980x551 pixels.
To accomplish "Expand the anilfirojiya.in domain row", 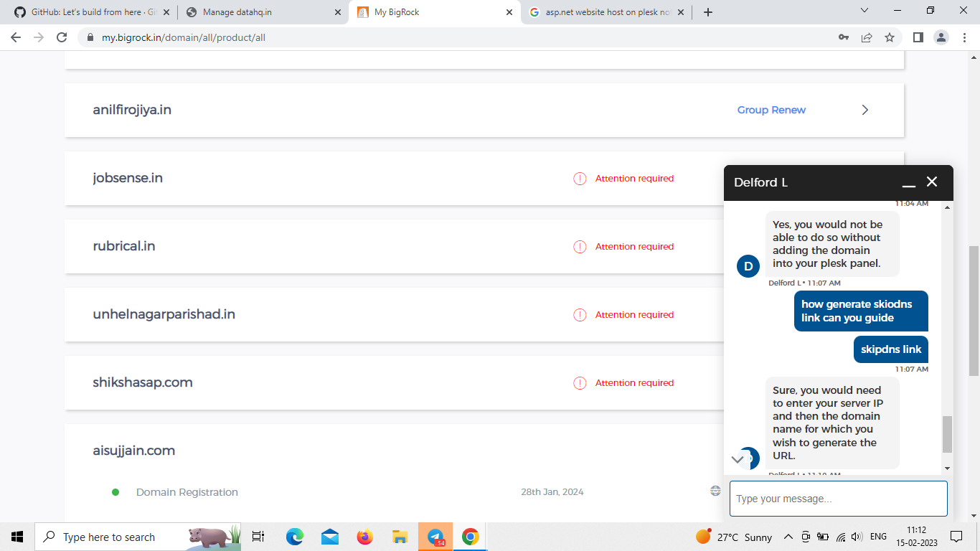I will tap(864, 110).
